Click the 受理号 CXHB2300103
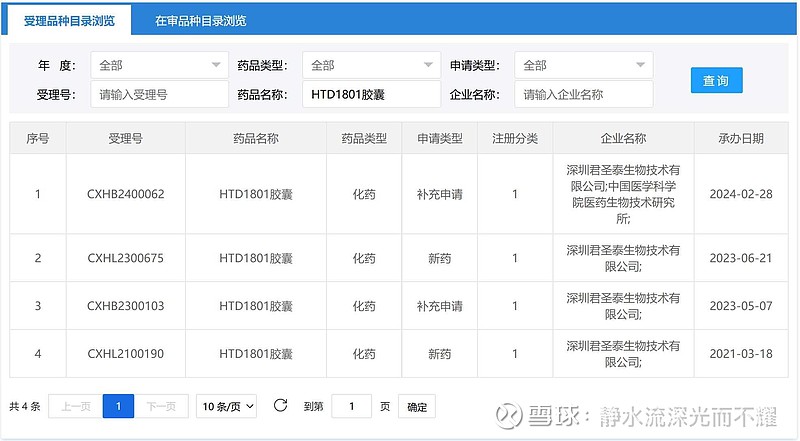 (x=126, y=306)
